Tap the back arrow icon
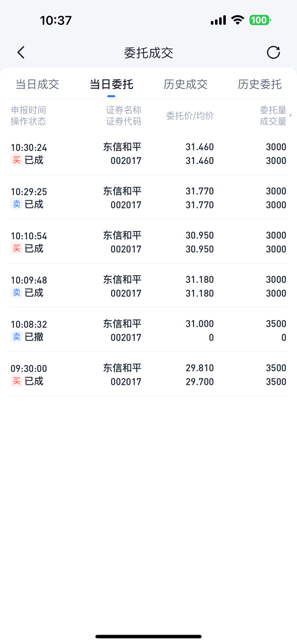This screenshot has width=297, height=644. [21, 52]
